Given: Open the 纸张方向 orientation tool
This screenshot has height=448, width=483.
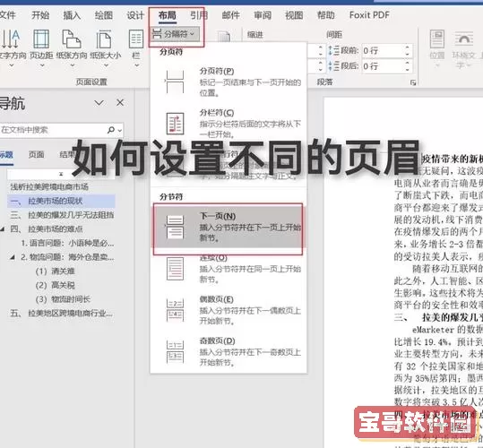Looking at the screenshot, I should point(72,48).
